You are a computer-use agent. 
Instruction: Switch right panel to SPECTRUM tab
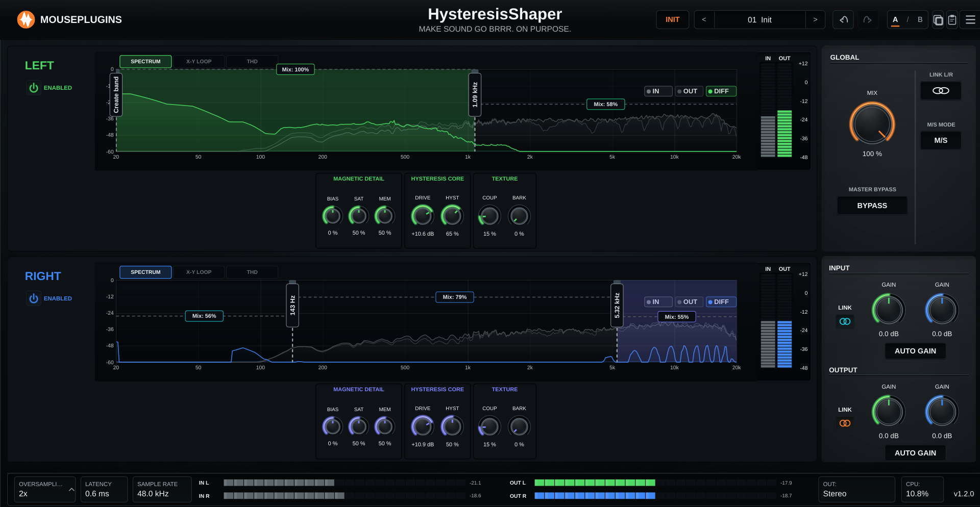pos(145,272)
